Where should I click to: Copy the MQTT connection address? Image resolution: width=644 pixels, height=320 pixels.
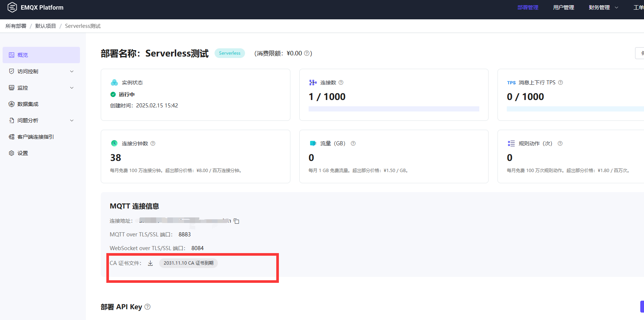[x=236, y=221]
